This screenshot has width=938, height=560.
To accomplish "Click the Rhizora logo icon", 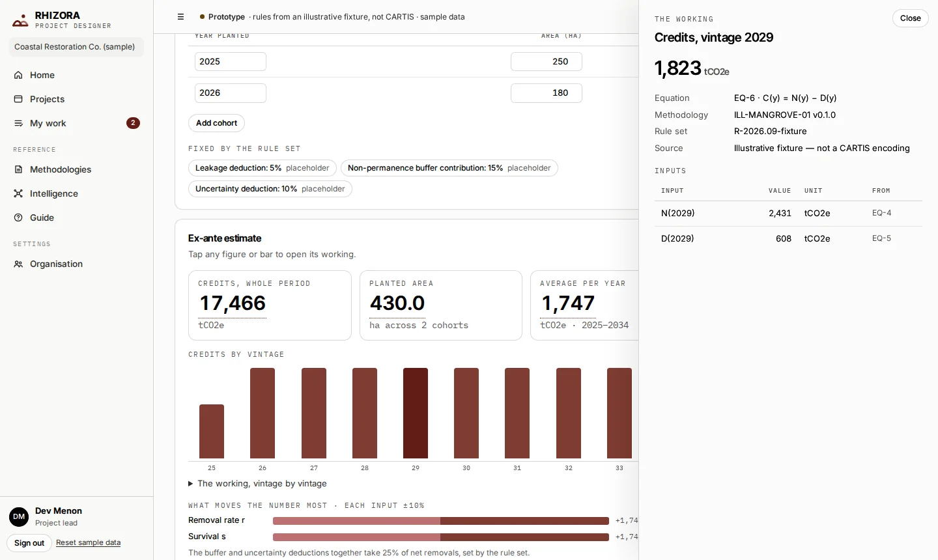I will point(20,21).
